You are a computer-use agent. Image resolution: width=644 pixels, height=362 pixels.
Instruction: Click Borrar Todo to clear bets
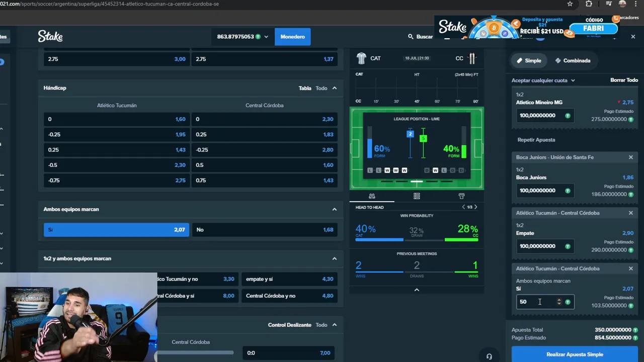pyautogui.click(x=624, y=80)
